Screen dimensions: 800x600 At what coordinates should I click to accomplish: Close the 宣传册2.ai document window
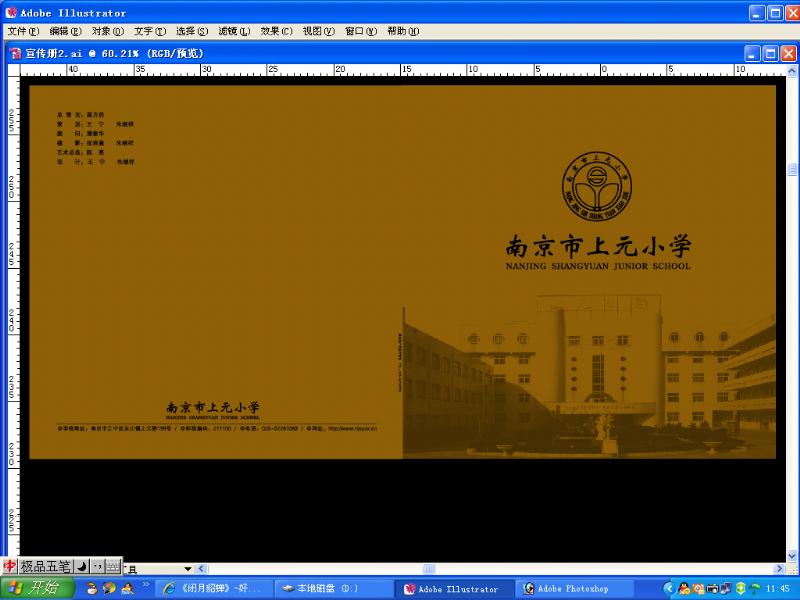point(789,54)
